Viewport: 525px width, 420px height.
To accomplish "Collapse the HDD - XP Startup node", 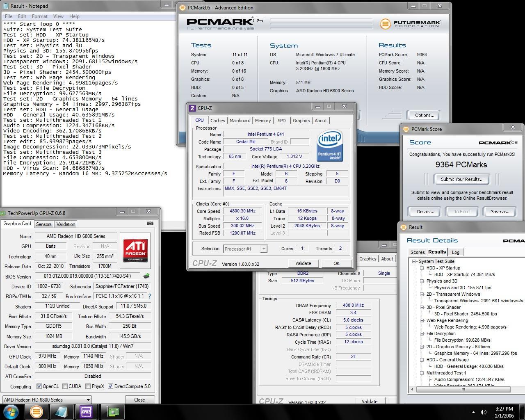I will [x=422, y=268].
